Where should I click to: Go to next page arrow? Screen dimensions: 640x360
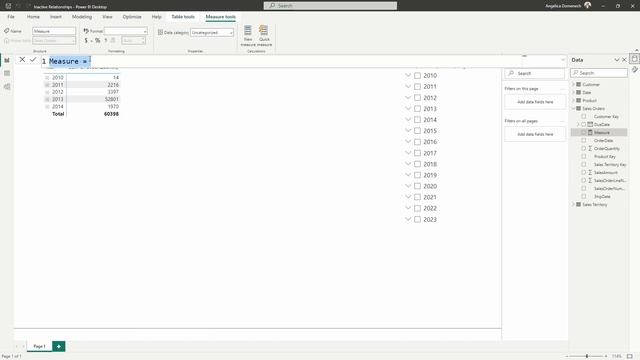pyautogui.click(x=24, y=346)
